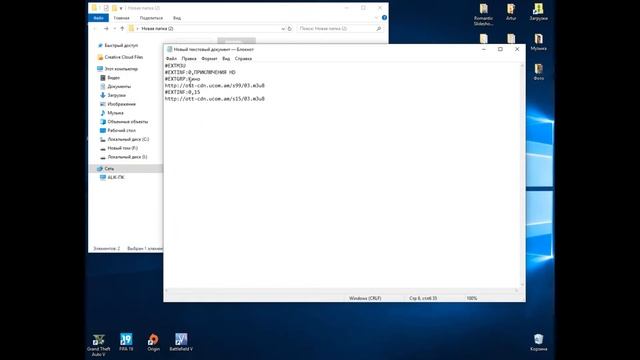Click the 100% zoom value in Notepad status bar
Screen dimensions: 640x360
pyautogui.click(x=472, y=298)
